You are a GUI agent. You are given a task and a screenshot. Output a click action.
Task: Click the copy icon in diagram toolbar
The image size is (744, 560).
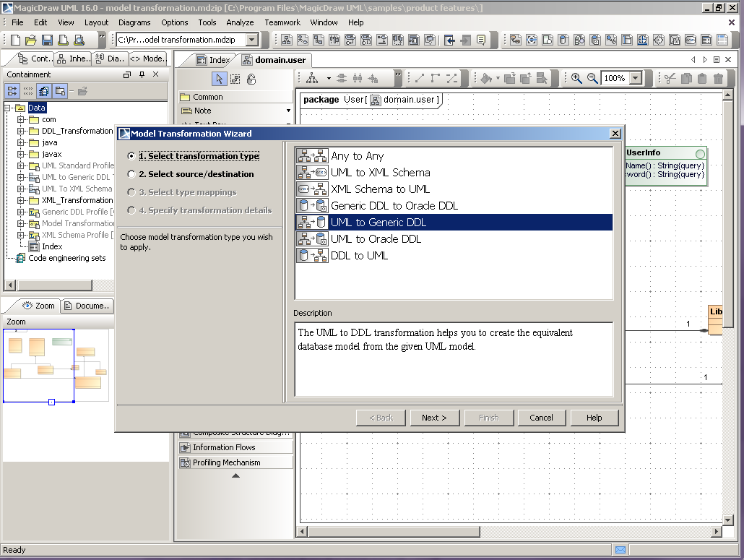[x=686, y=78]
